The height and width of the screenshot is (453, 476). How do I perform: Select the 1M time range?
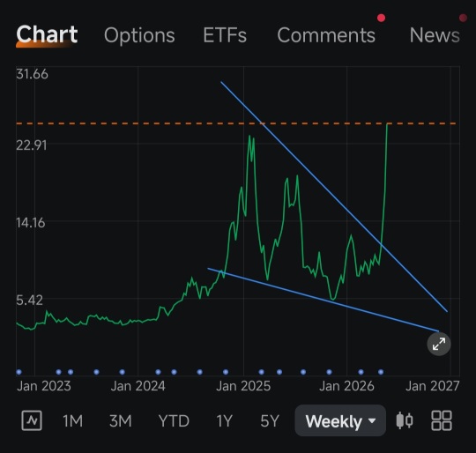coord(72,421)
